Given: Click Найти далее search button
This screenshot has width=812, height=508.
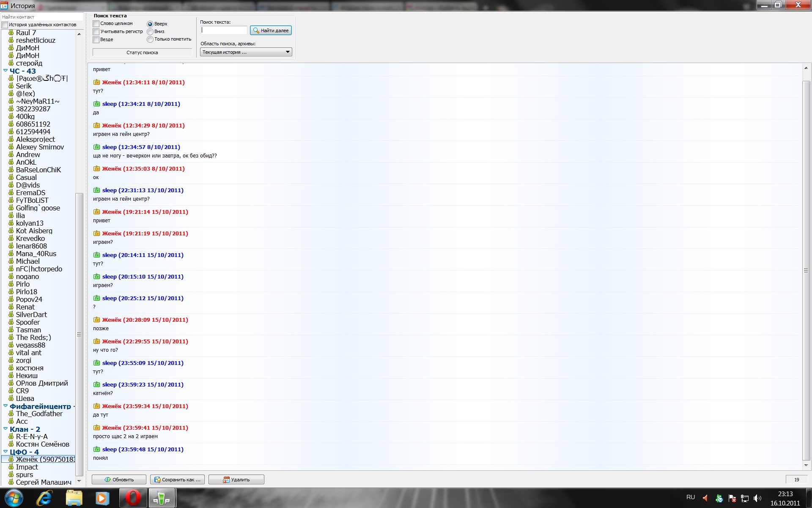Looking at the screenshot, I should pyautogui.click(x=271, y=30).
